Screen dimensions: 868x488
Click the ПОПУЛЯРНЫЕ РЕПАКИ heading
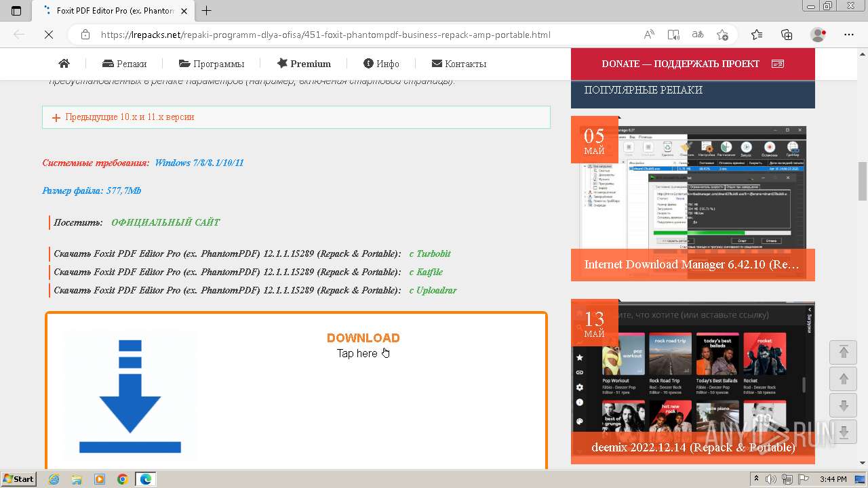pos(643,89)
